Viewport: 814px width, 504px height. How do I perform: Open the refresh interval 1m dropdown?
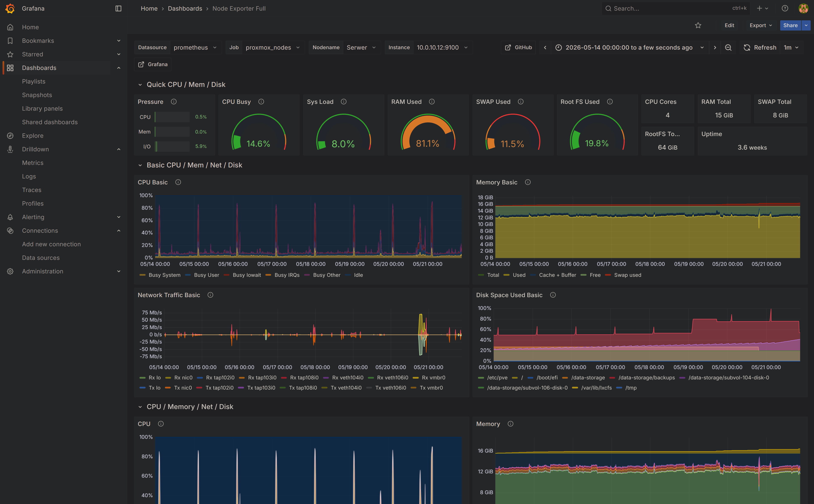[791, 48]
